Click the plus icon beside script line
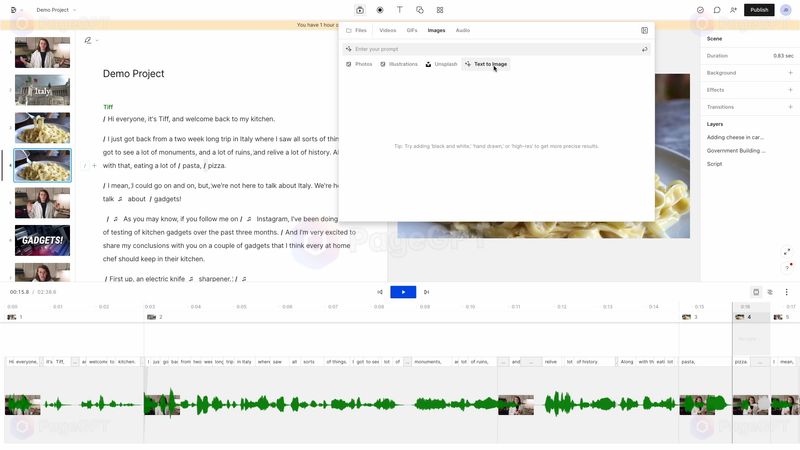This screenshot has width=800, height=450. 94,165
